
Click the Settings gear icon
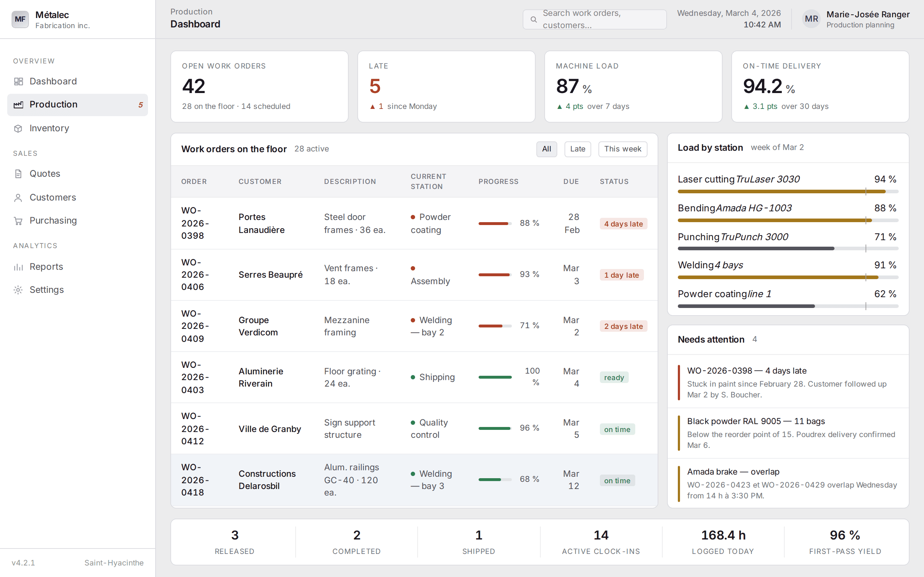[x=18, y=290]
